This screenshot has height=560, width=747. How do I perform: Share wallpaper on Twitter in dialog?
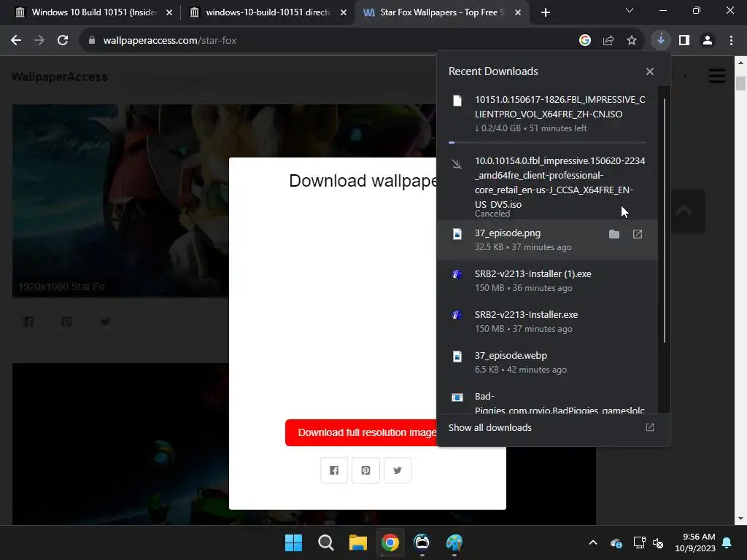tap(398, 470)
